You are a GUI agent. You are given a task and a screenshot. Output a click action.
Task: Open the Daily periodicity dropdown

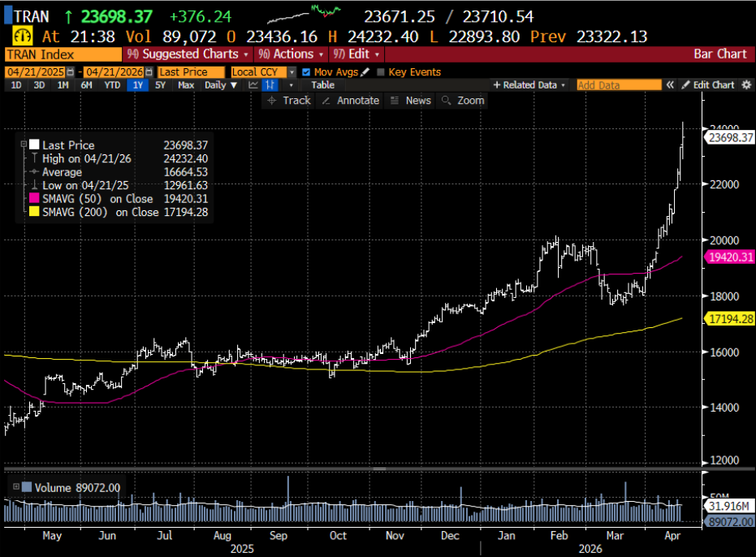(x=220, y=84)
